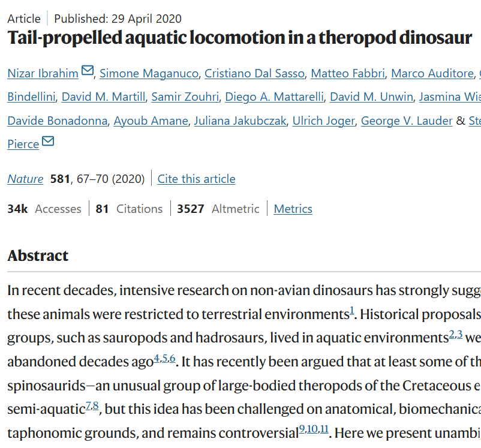This screenshot has height=448, width=481.
Task: Select Samir Zouhri in author list
Action: 185,97
